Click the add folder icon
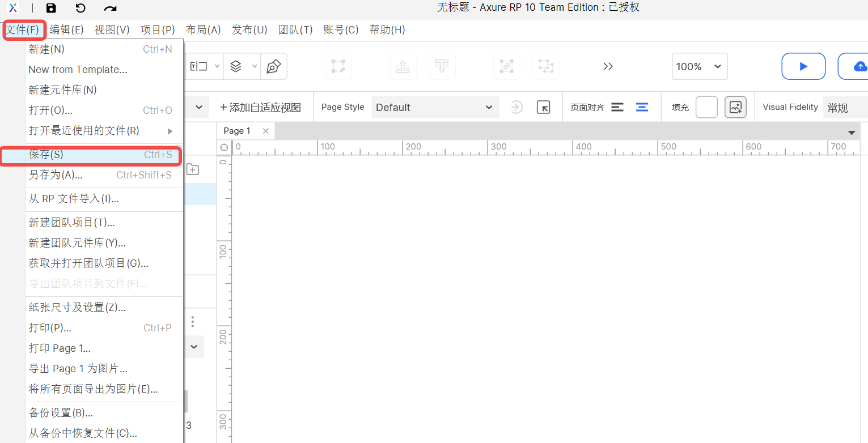This screenshot has width=868, height=443. (193, 169)
